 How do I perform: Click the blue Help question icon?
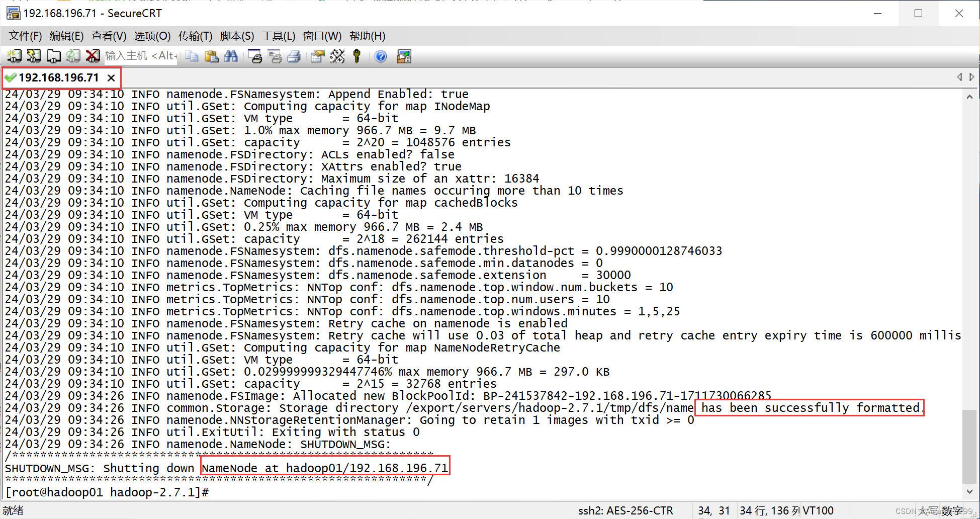tap(381, 56)
